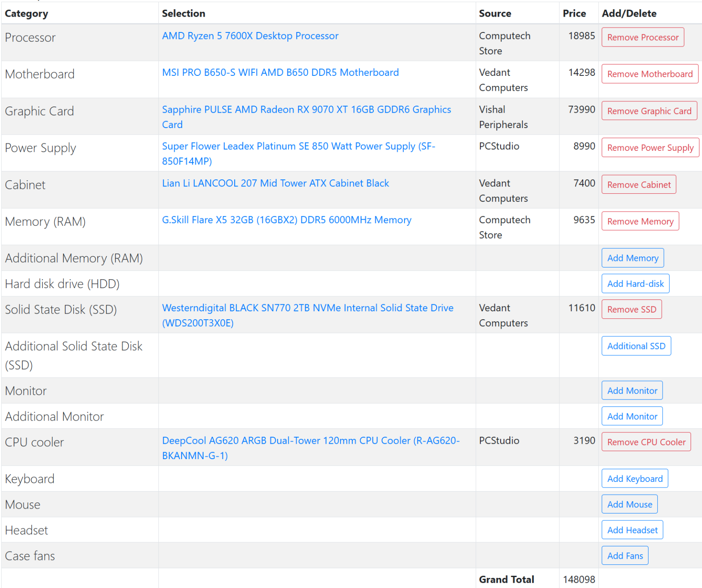Click the Lian Li LANCOOL 207 cabinet link
702x588 pixels.
tap(276, 183)
